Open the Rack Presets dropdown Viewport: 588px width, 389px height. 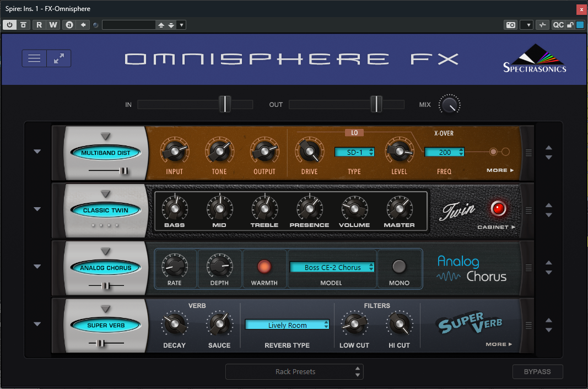pyautogui.click(x=295, y=372)
